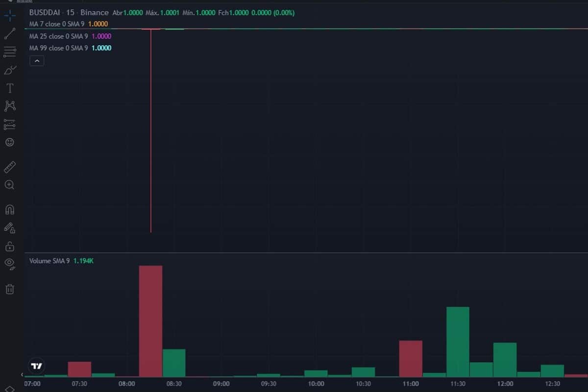The image size is (588, 392).
Task: Click the long red candle wick
Action: point(151,131)
